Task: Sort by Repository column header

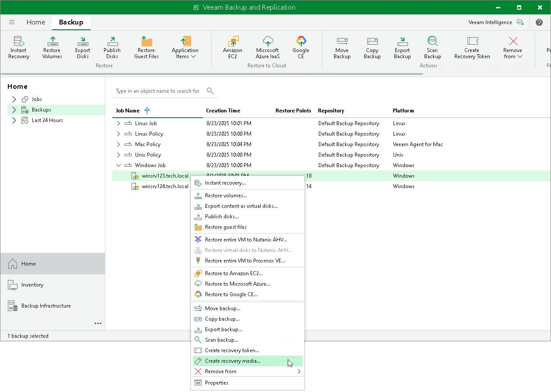Action: 331,111
